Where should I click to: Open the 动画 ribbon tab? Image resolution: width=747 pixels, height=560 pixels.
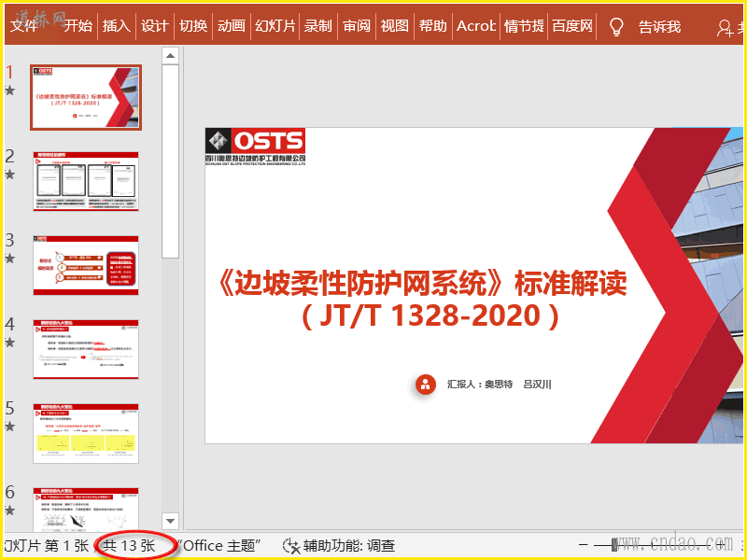(x=232, y=26)
